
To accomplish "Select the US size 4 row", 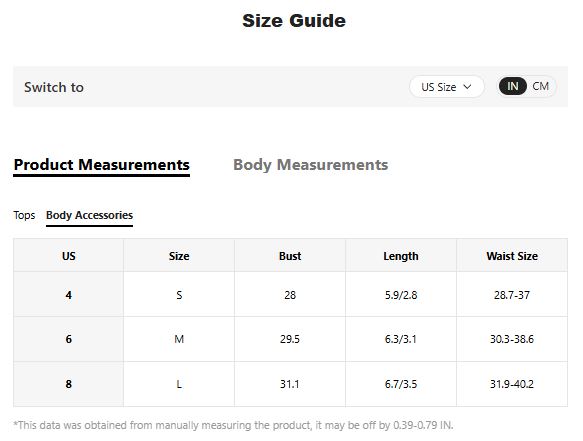I will [290, 294].
